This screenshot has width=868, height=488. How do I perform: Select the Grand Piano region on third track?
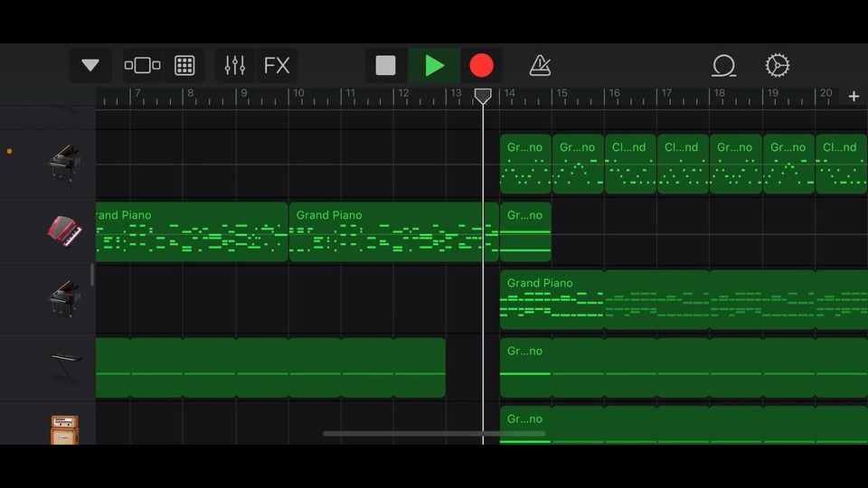tap(684, 300)
